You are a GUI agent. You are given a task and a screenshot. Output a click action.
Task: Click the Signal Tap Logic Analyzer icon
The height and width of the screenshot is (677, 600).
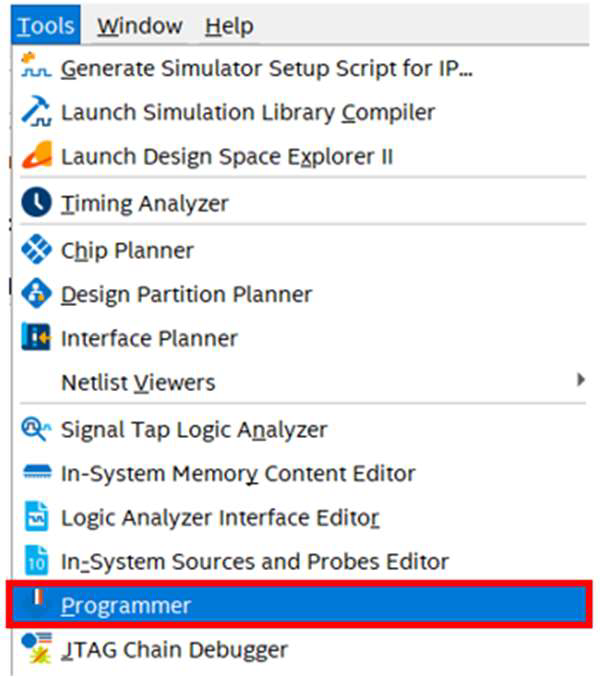pos(35,430)
